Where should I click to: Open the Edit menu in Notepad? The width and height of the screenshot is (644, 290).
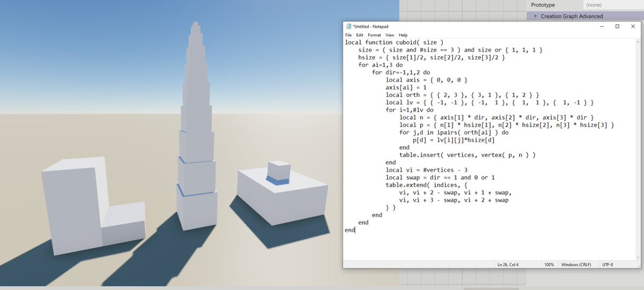tap(360, 35)
